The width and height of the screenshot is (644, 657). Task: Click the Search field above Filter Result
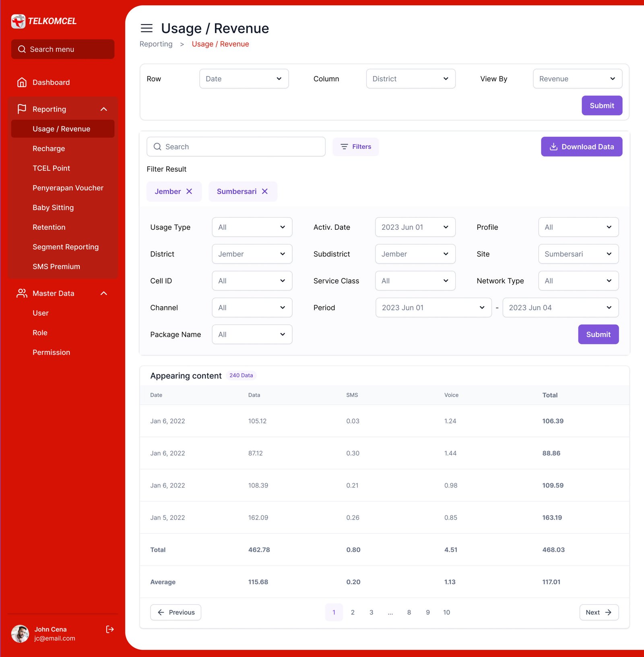coord(236,147)
